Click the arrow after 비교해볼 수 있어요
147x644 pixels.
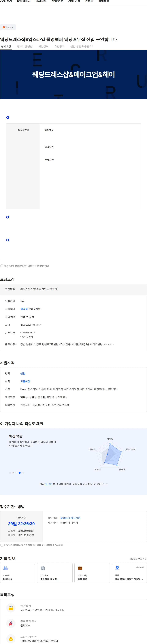click(x=106, y=484)
